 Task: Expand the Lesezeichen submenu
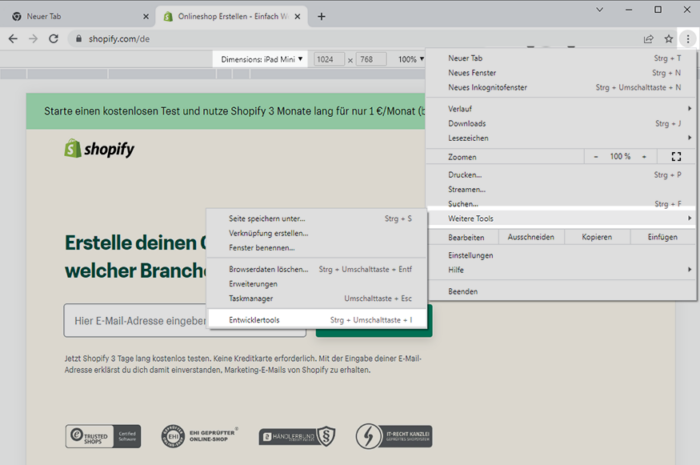coord(562,138)
